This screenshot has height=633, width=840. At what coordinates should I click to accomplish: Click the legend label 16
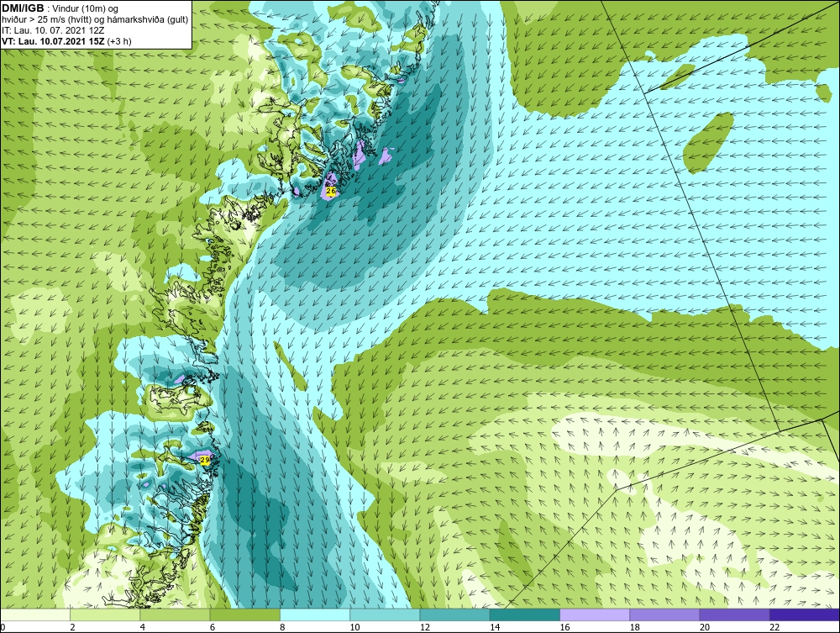tap(564, 628)
